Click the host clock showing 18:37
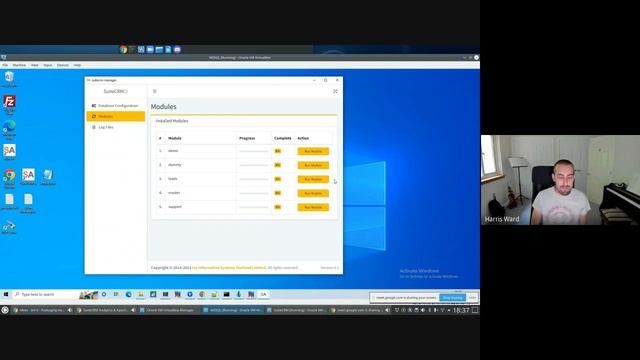This screenshot has height=360, width=640. pyautogui.click(x=461, y=311)
